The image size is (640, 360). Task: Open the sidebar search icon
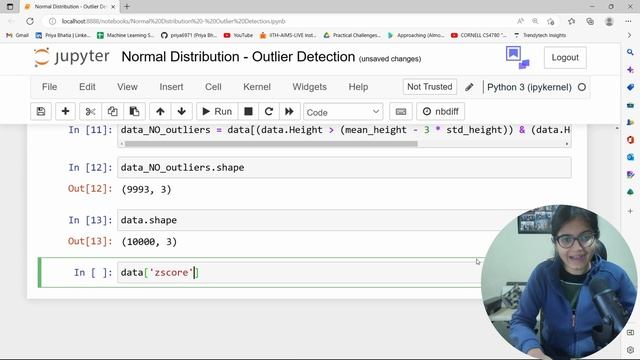[630, 52]
